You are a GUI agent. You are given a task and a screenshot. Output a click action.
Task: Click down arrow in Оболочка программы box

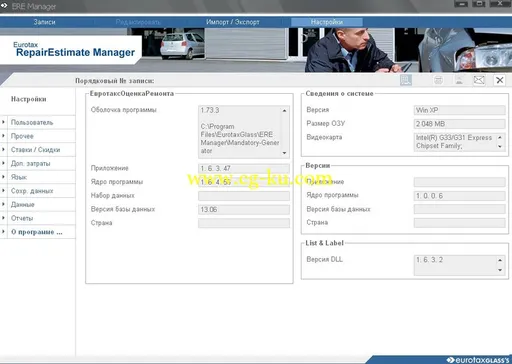284,153
